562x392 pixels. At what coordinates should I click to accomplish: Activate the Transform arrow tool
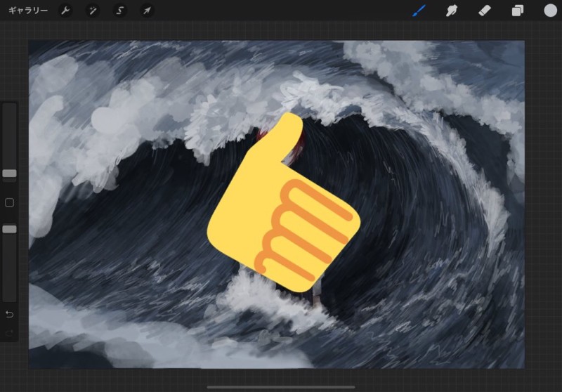[147, 11]
